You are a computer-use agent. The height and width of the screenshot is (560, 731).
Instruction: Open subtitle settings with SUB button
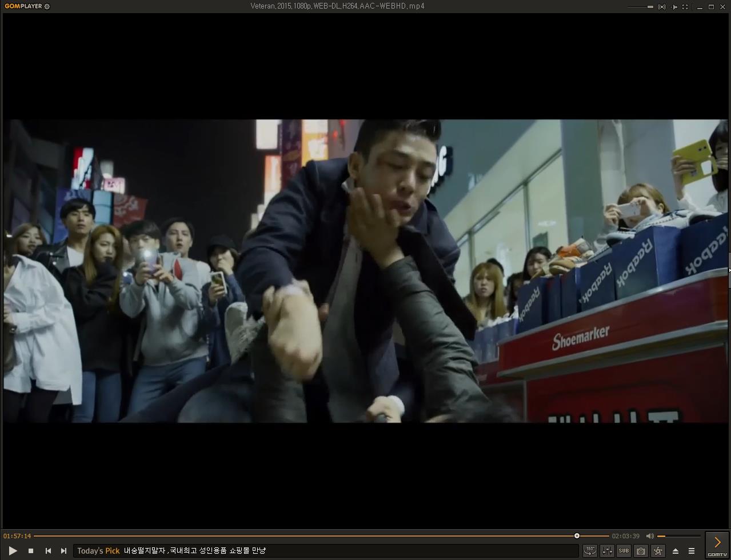pyautogui.click(x=624, y=551)
